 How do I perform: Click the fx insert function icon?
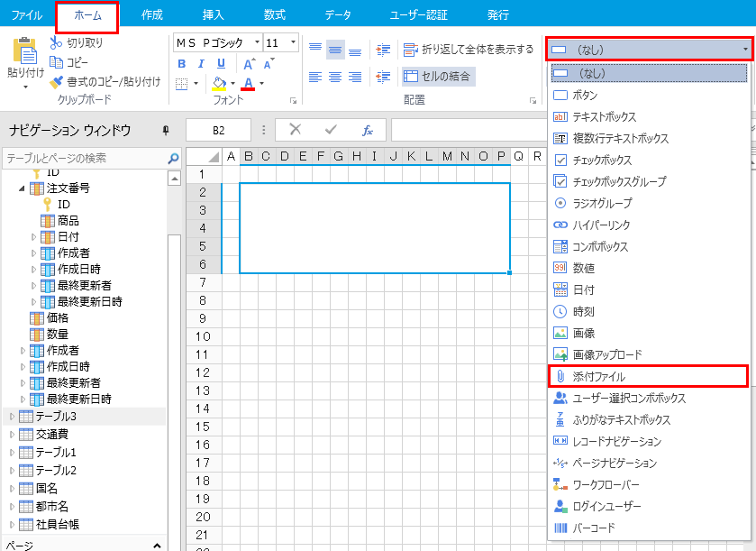(x=368, y=130)
